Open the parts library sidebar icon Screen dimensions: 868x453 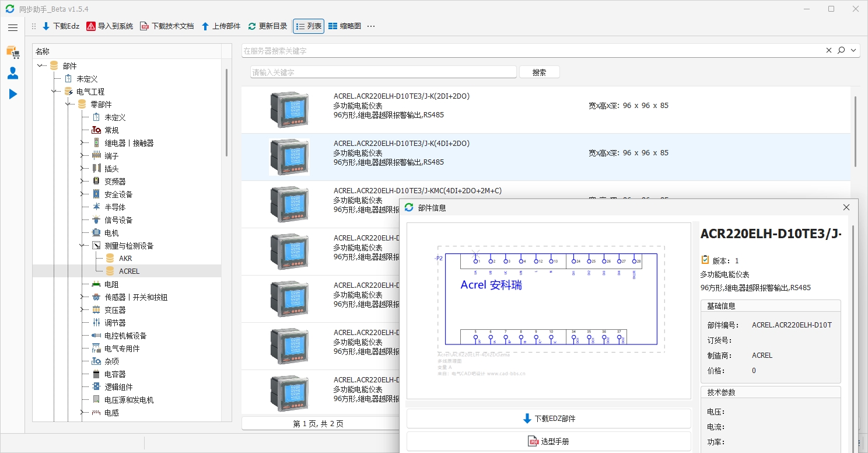[13, 52]
